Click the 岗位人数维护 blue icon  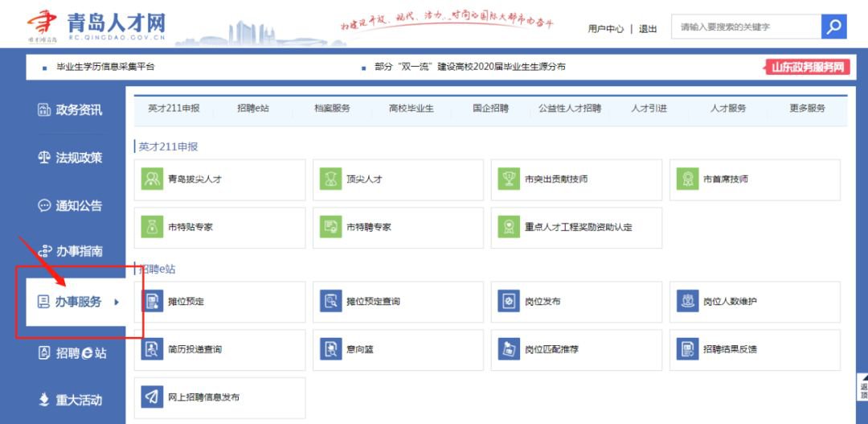pyautogui.click(x=687, y=302)
